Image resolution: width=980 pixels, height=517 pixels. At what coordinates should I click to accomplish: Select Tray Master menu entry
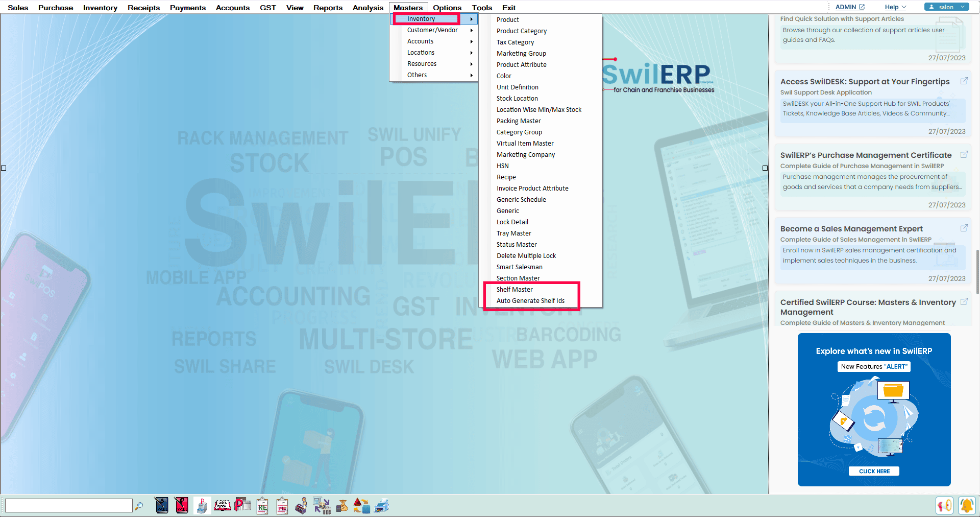540,233
